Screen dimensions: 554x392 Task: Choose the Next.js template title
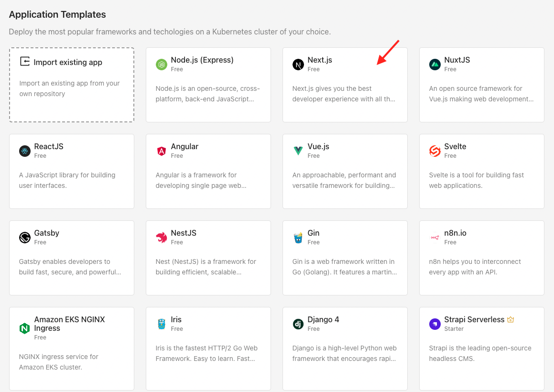tap(320, 60)
